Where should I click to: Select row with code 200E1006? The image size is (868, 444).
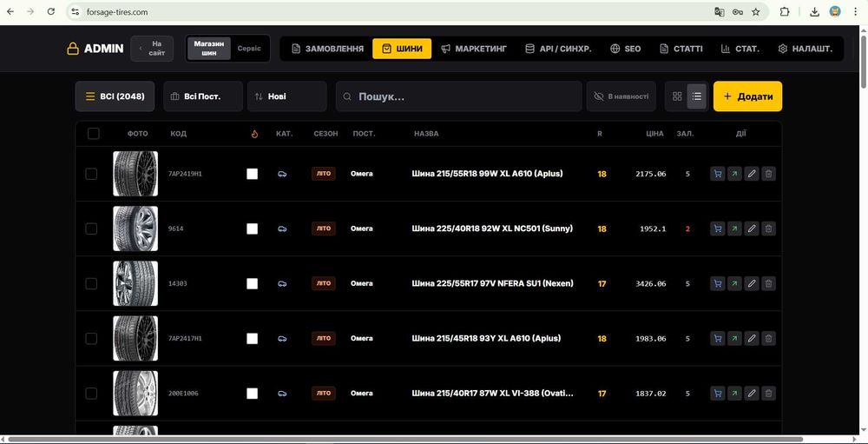tap(91, 393)
